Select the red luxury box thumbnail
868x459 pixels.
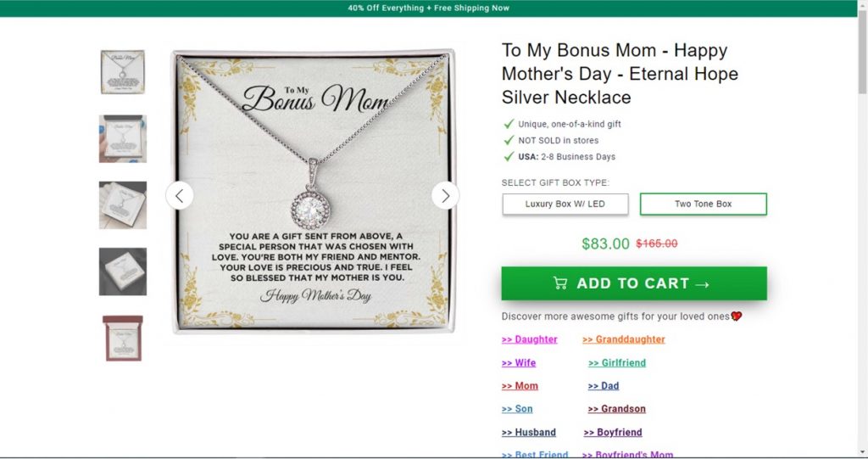[123, 338]
